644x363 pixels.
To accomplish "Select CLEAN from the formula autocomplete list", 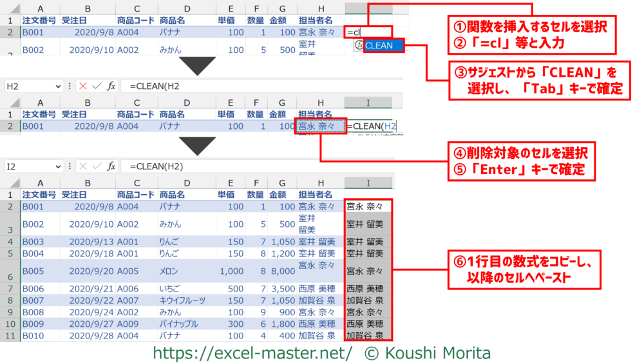I will click(x=384, y=45).
